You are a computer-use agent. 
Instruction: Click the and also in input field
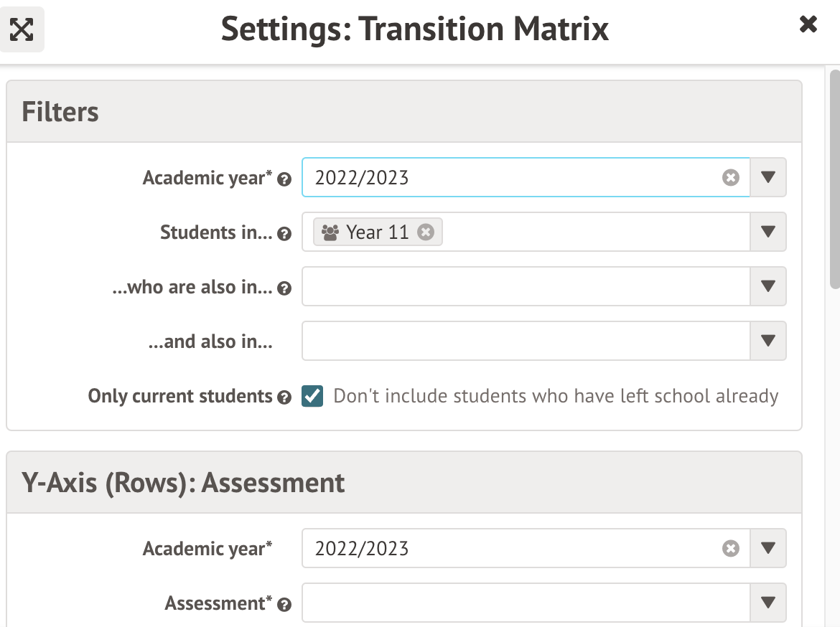(526, 341)
